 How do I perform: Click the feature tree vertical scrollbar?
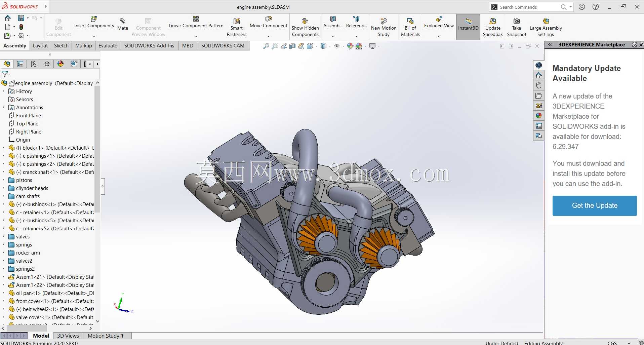click(97, 150)
